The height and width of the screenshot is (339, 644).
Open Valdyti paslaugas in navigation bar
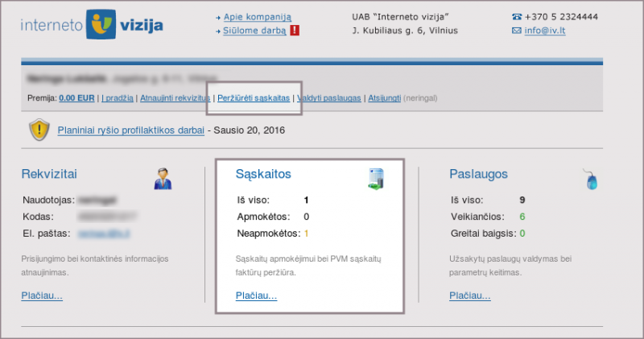329,98
